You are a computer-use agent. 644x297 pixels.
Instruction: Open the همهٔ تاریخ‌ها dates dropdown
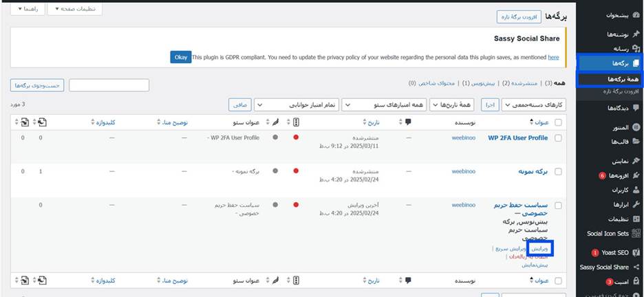pos(452,105)
